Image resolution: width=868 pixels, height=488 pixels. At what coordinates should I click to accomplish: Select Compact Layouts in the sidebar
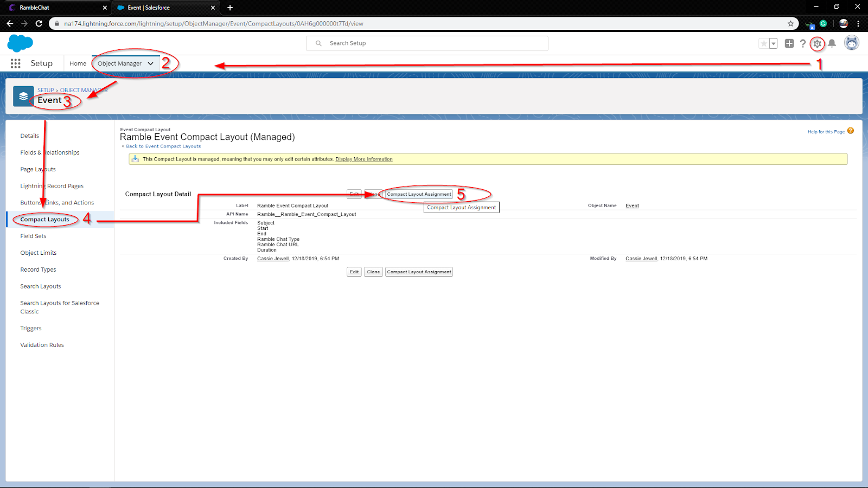pyautogui.click(x=45, y=219)
